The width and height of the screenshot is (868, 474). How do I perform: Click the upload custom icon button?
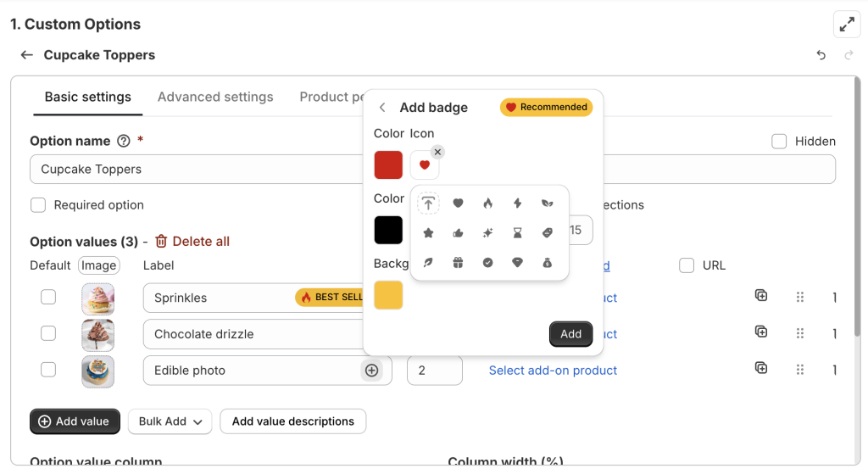pyautogui.click(x=429, y=204)
